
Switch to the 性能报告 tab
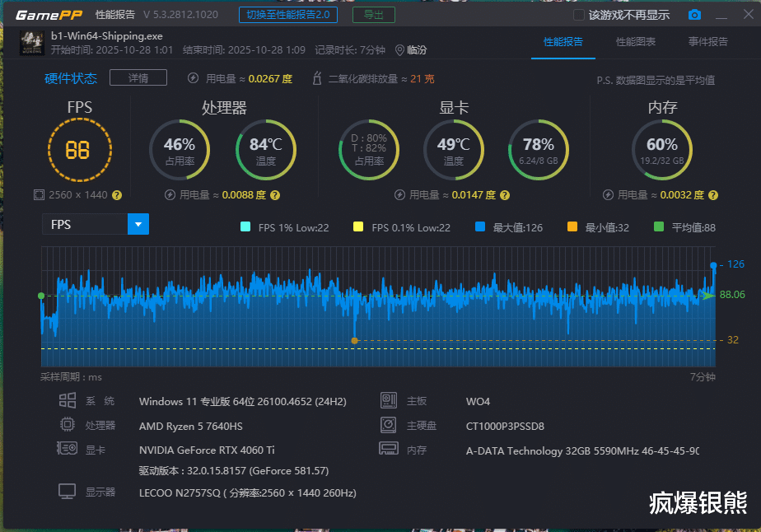coord(563,42)
